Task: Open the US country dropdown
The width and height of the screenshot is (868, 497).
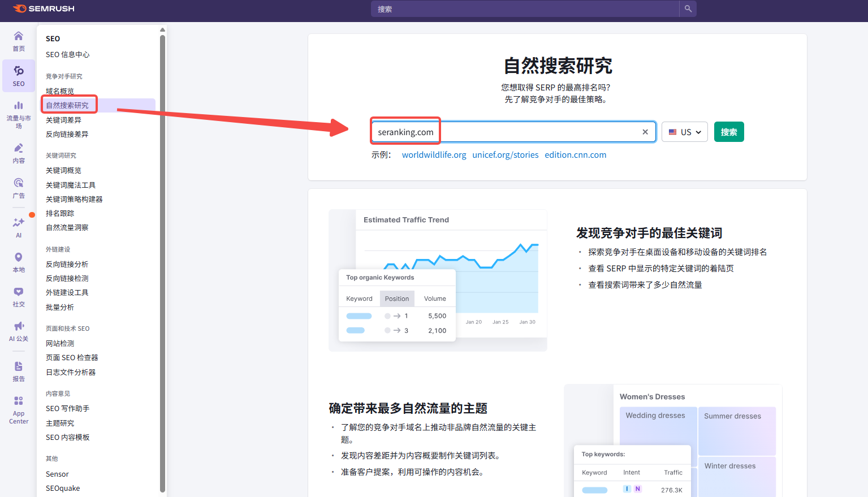Action: pos(685,132)
